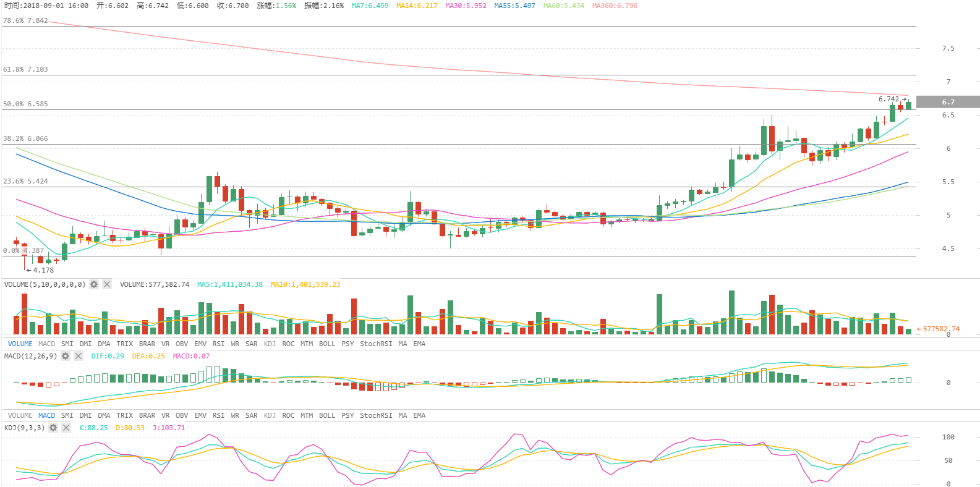The image size is (980, 487).
Task: Select DMA tab in the row where VOLUME is highlighted
Action: 104,344
